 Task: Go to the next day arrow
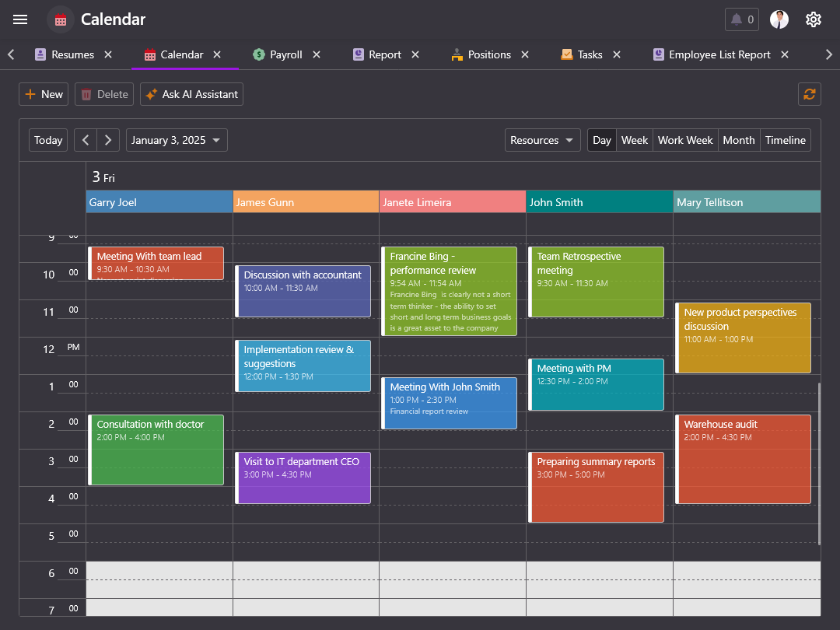(x=108, y=140)
